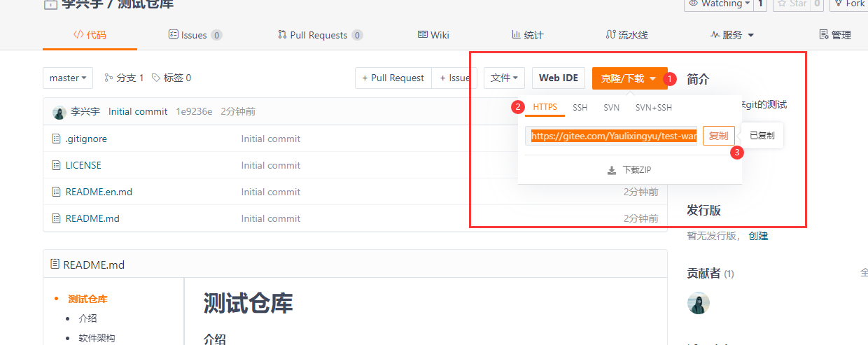
Task: Click the + Pull Request button
Action: tap(393, 78)
